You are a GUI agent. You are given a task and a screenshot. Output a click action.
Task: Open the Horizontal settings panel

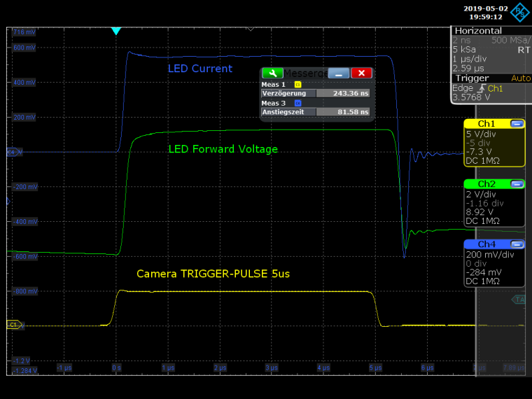tap(478, 31)
